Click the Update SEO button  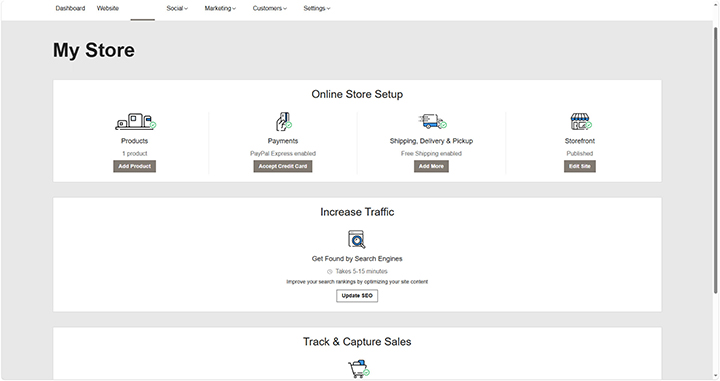(x=357, y=296)
